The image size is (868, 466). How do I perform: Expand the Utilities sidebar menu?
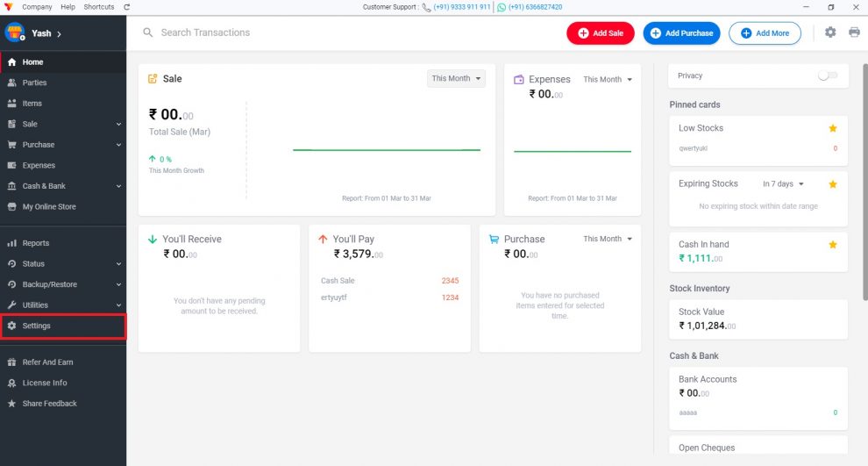pos(63,305)
